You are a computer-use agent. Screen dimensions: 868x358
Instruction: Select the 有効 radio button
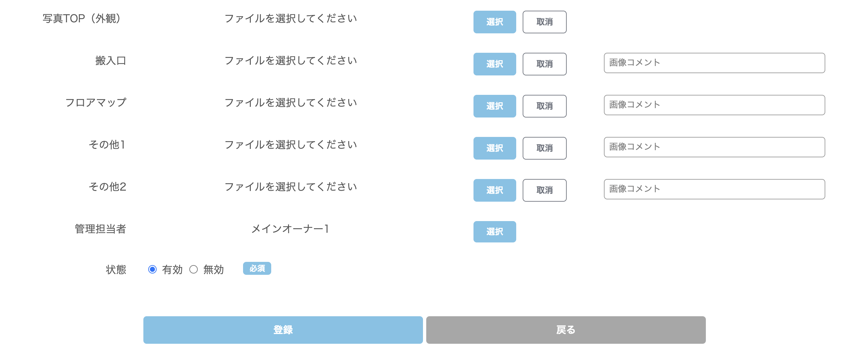point(152,270)
